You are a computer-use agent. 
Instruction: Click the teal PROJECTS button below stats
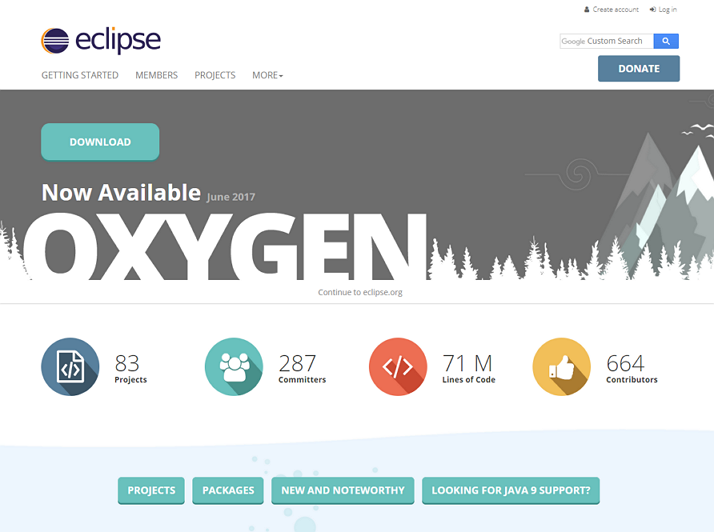151,491
